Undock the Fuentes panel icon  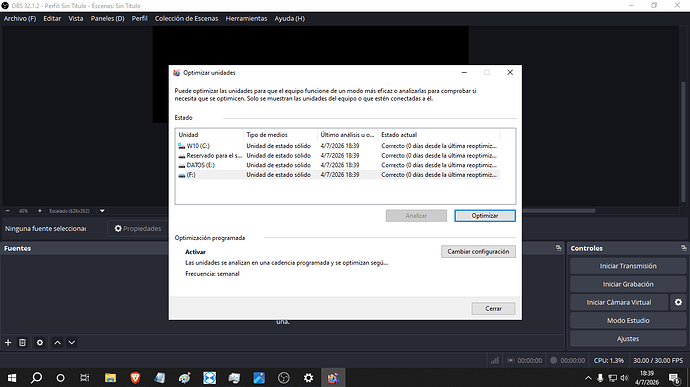558,248
